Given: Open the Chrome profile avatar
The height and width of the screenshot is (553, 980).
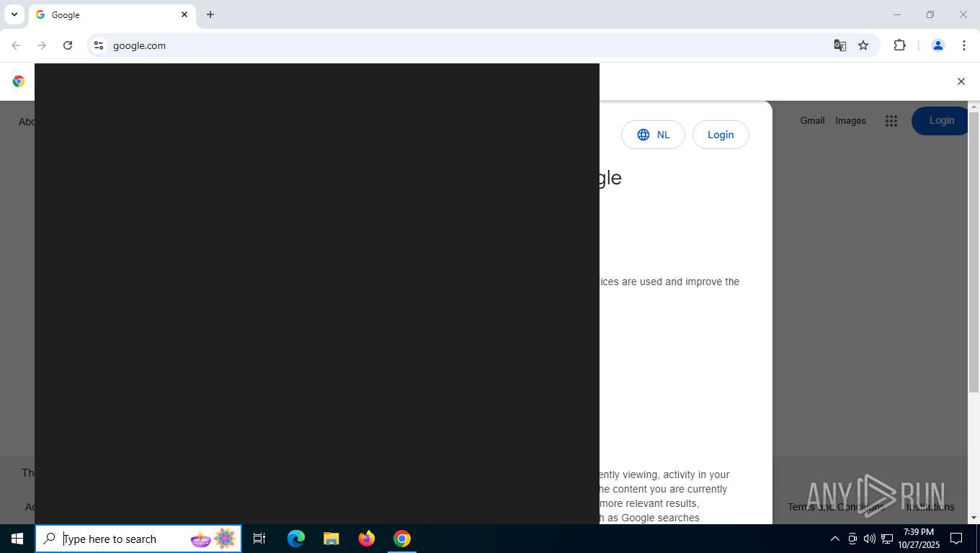Looking at the screenshot, I should (x=938, y=45).
